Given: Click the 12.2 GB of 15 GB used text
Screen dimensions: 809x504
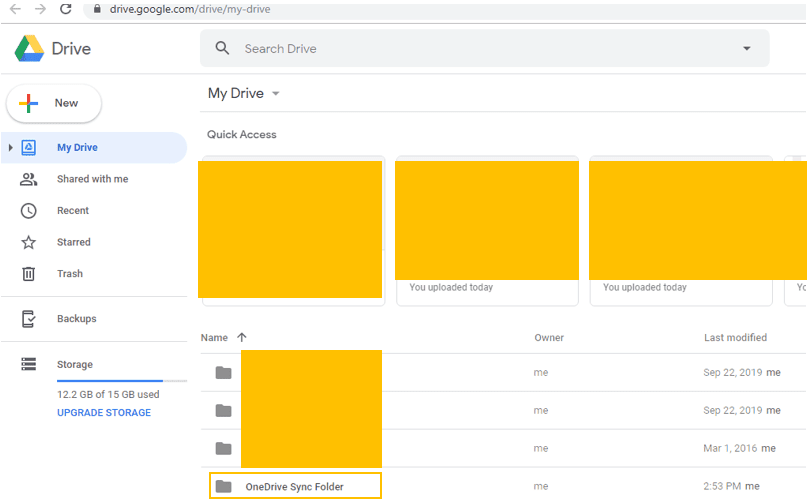Looking at the screenshot, I should (108, 395).
